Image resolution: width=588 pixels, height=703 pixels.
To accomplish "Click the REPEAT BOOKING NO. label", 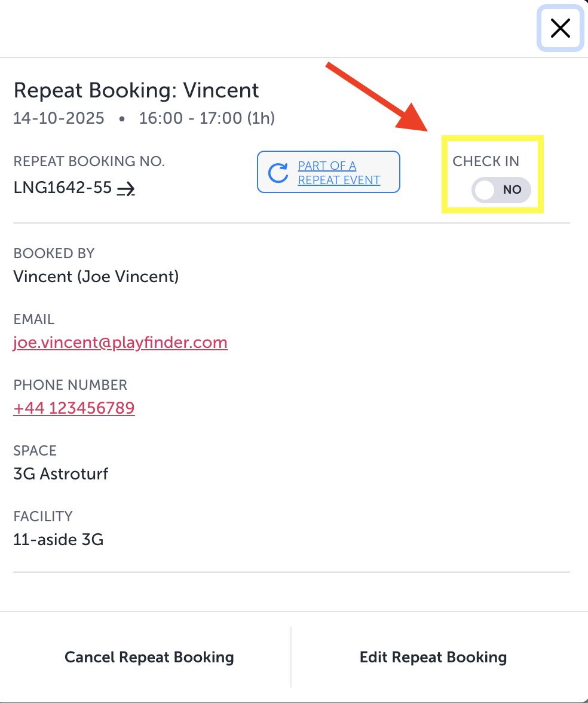I will 89,161.
